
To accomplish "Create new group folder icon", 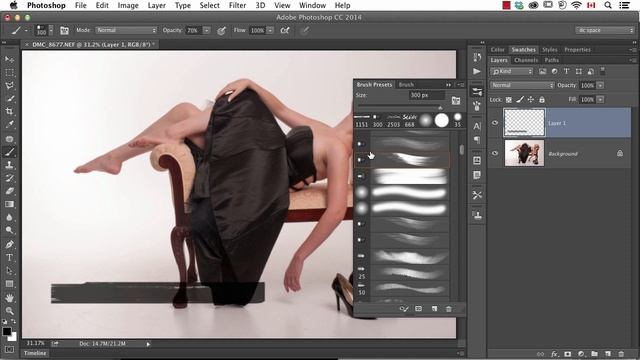I will [x=594, y=354].
